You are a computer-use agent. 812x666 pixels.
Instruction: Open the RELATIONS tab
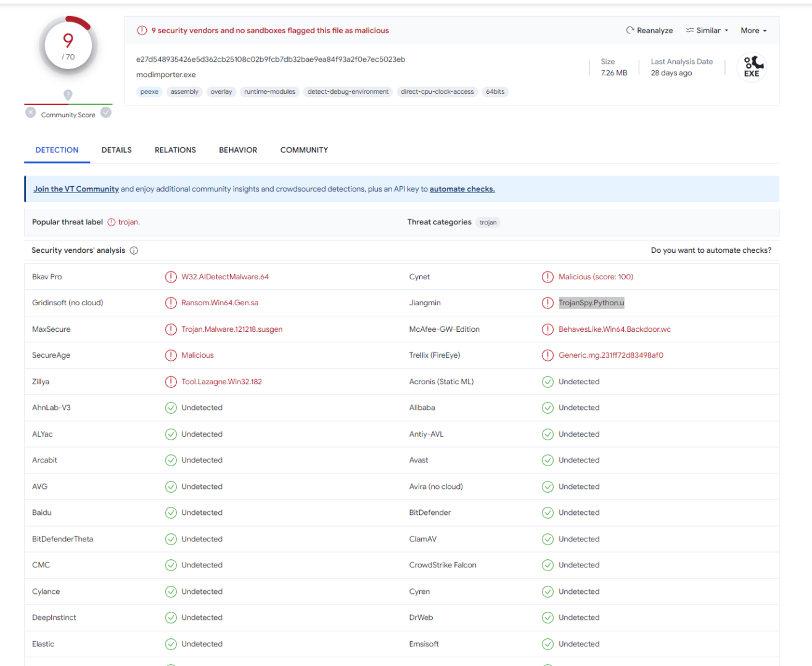point(175,150)
